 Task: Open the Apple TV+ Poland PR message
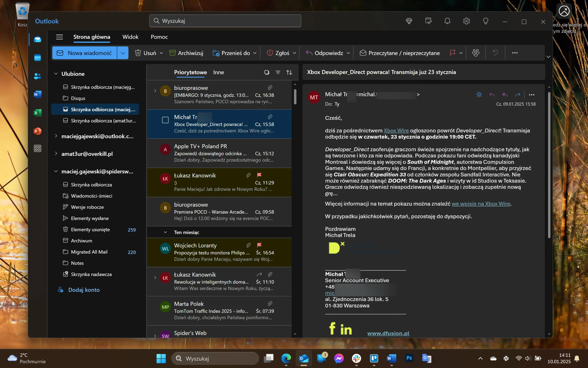[219, 153]
